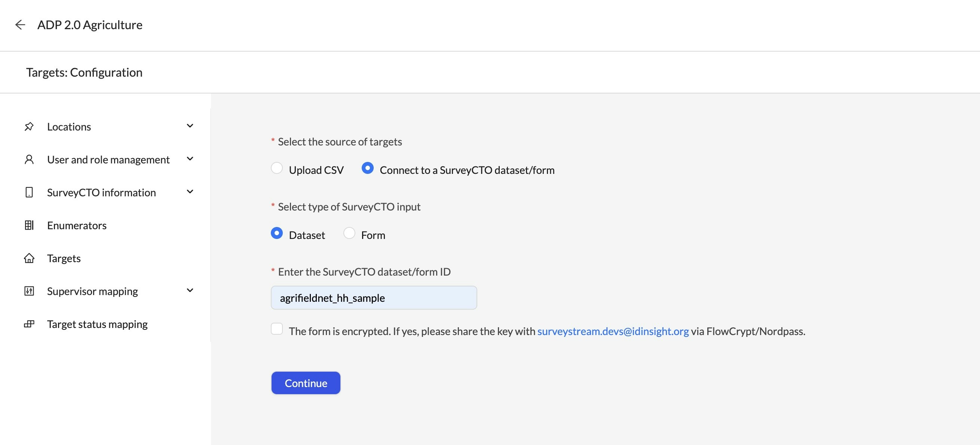Expand the Locations section chevron
This screenshot has width=980, height=445.
(x=190, y=126)
